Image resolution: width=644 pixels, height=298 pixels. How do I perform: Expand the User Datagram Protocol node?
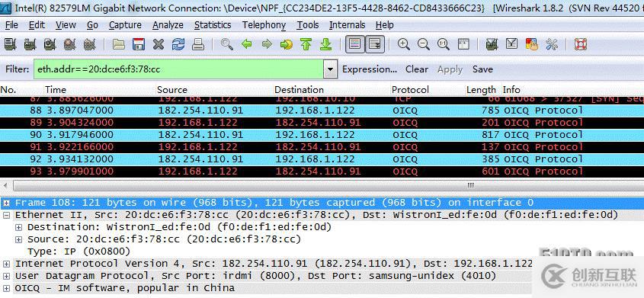(x=7, y=276)
